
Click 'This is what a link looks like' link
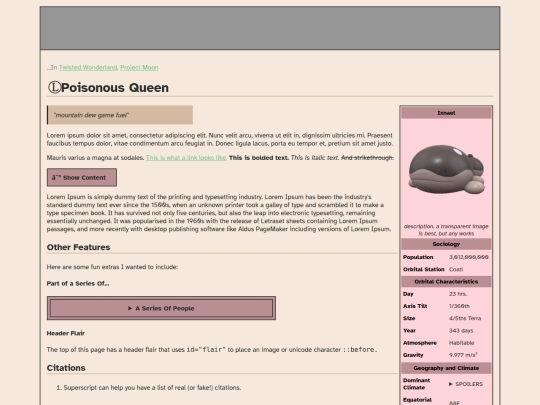tap(186, 158)
